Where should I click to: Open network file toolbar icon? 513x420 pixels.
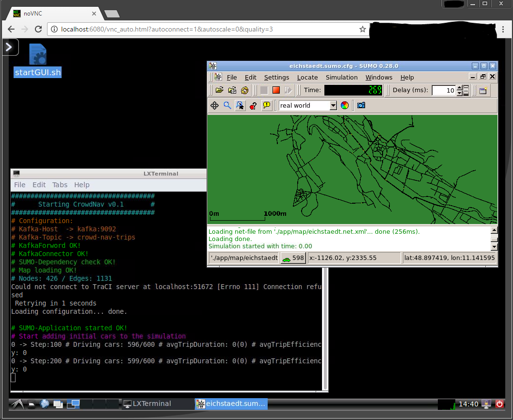tap(232, 90)
